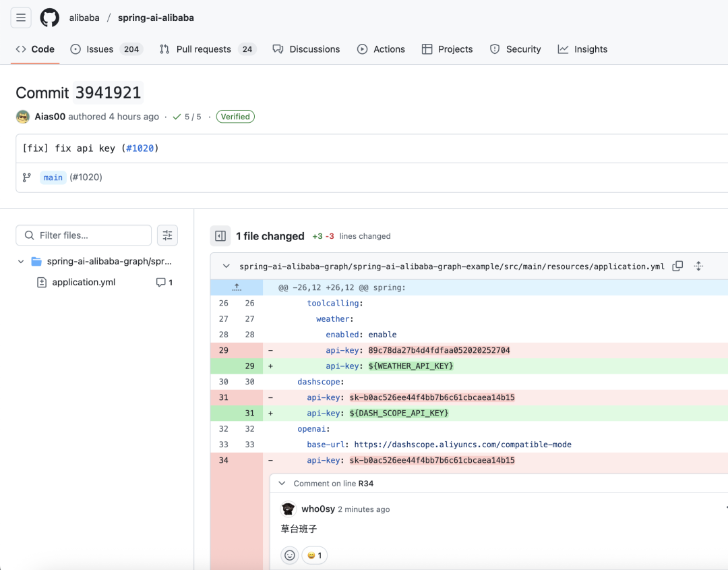Click the removed line 31 number
This screenshot has height=570, width=728.
224,397
